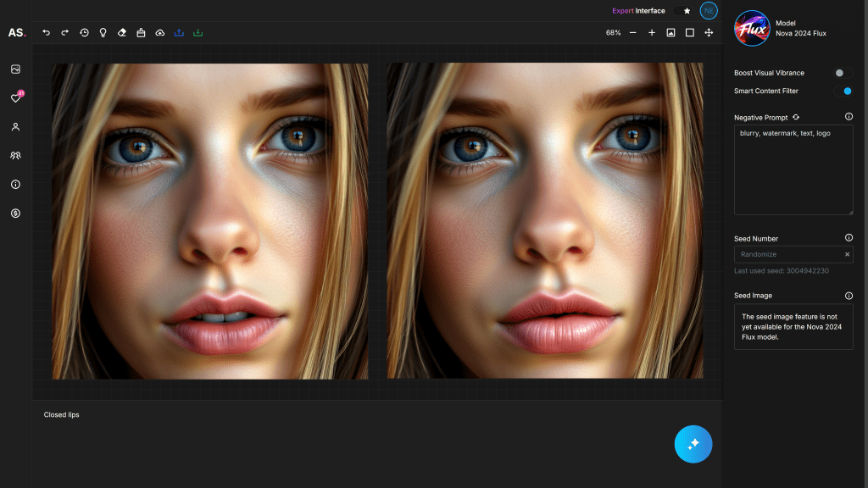Screen dimensions: 868x488
Task: Open the generation history
Action: [84, 33]
